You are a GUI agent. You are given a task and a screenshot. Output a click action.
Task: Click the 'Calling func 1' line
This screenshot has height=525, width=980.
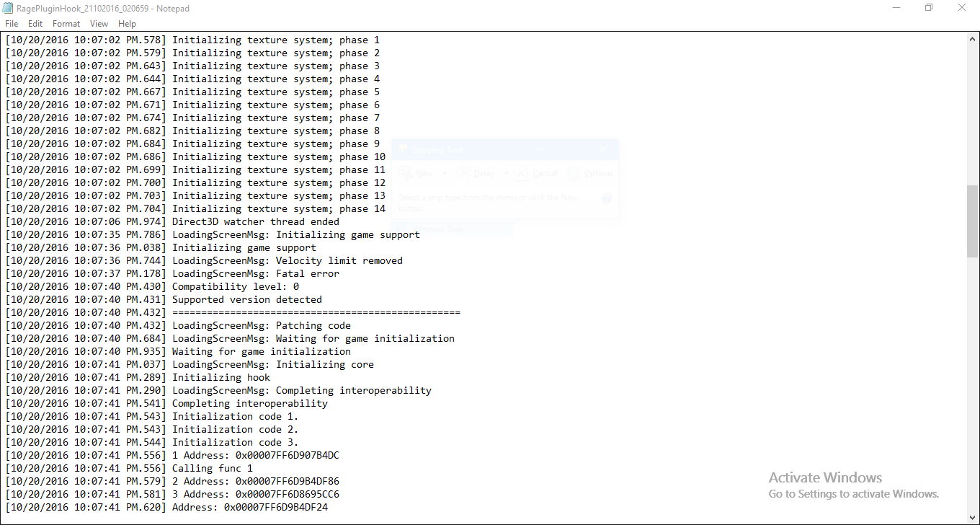(x=129, y=469)
